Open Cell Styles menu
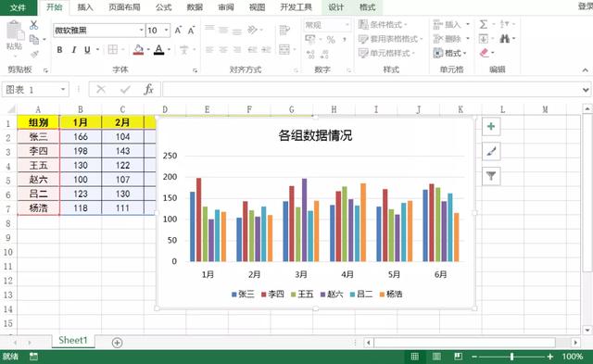The height and width of the screenshot is (364, 593). pyautogui.click(x=386, y=53)
